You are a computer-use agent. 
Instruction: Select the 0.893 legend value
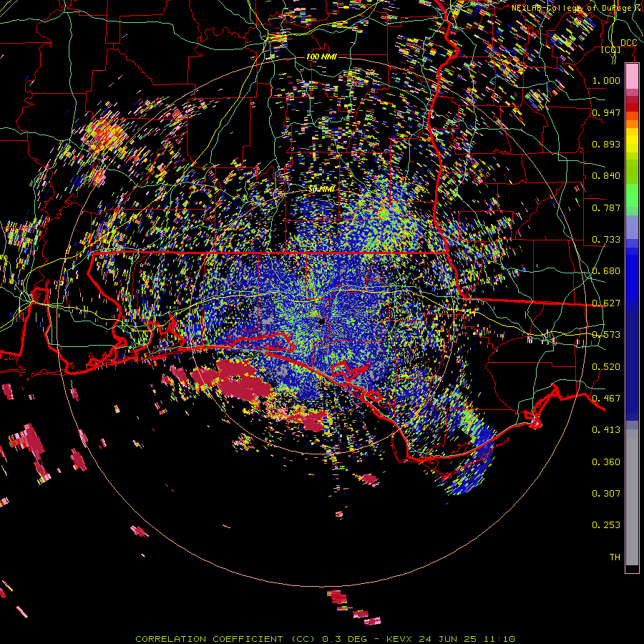(606, 144)
